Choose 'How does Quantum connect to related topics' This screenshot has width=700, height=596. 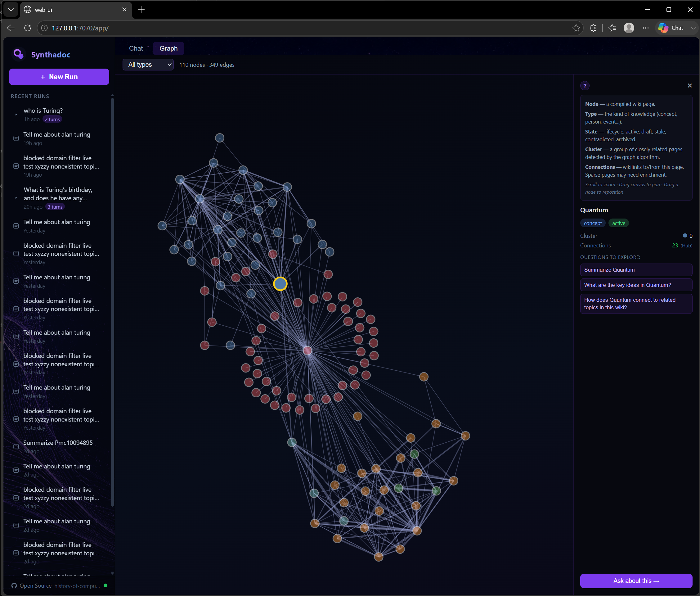tap(636, 303)
